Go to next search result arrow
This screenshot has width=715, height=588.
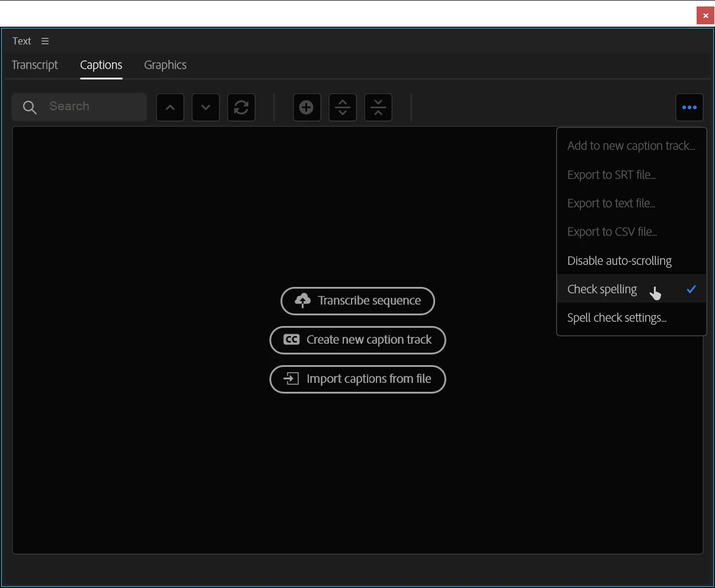pos(206,107)
